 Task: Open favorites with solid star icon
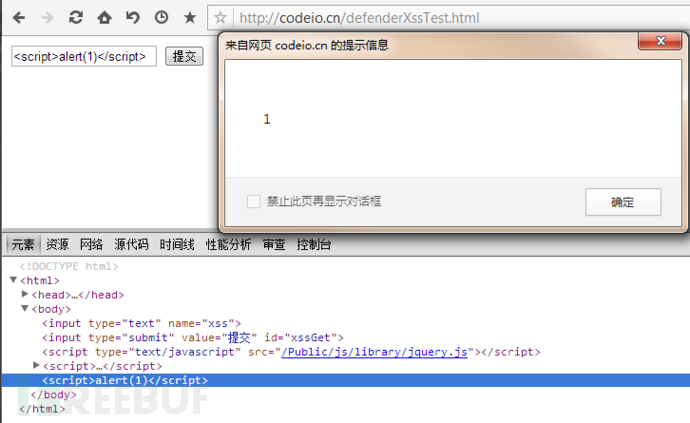coord(190,18)
